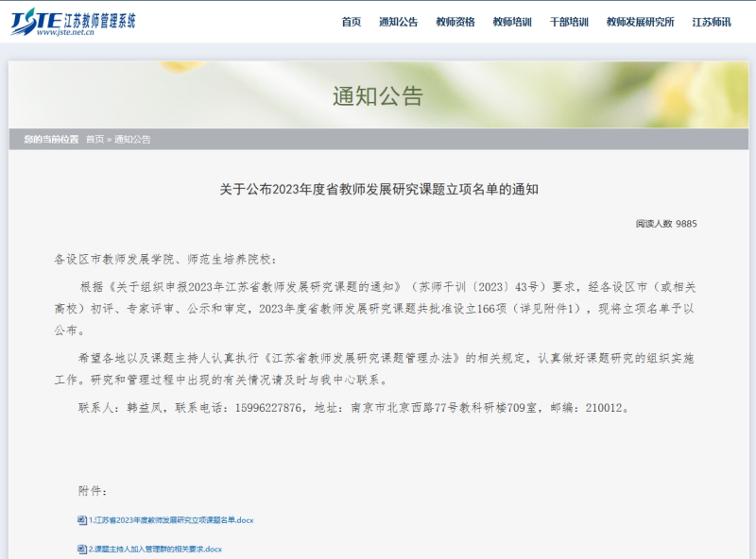Open the 通知公告 navigation menu item
The image size is (756, 559).
pyautogui.click(x=398, y=22)
